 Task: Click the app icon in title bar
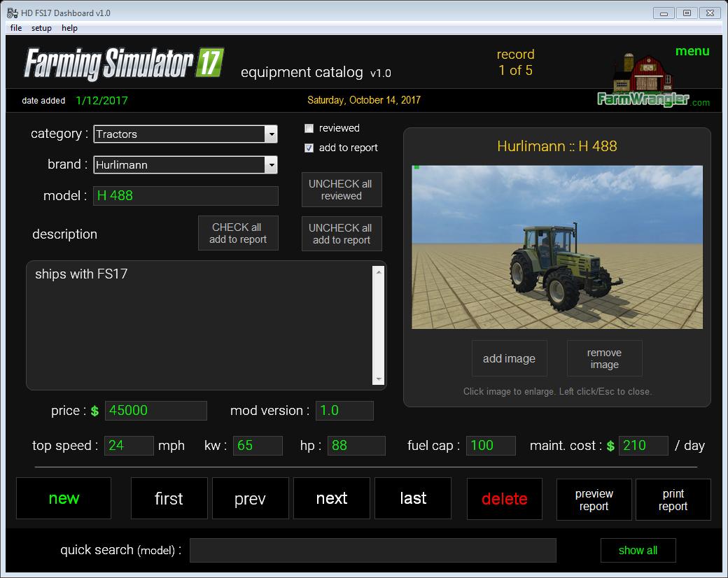(13, 13)
